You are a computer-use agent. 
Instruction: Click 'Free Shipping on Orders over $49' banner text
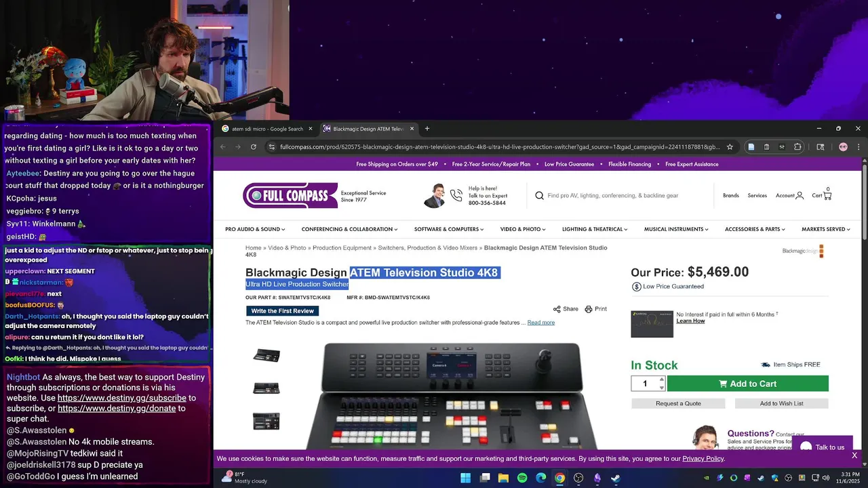click(397, 164)
